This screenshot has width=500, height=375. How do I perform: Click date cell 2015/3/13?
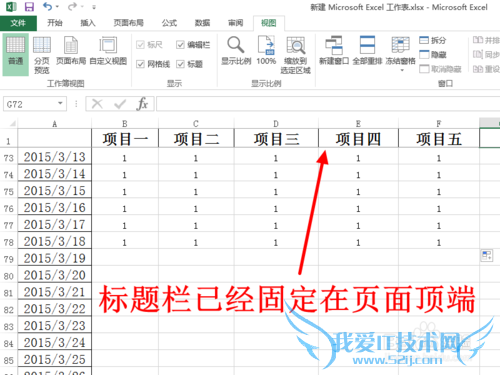coord(55,157)
